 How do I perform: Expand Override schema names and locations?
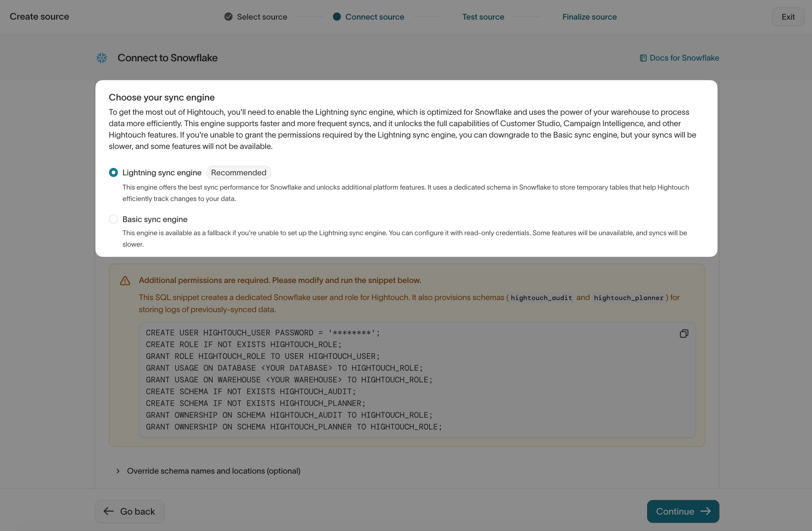click(209, 471)
